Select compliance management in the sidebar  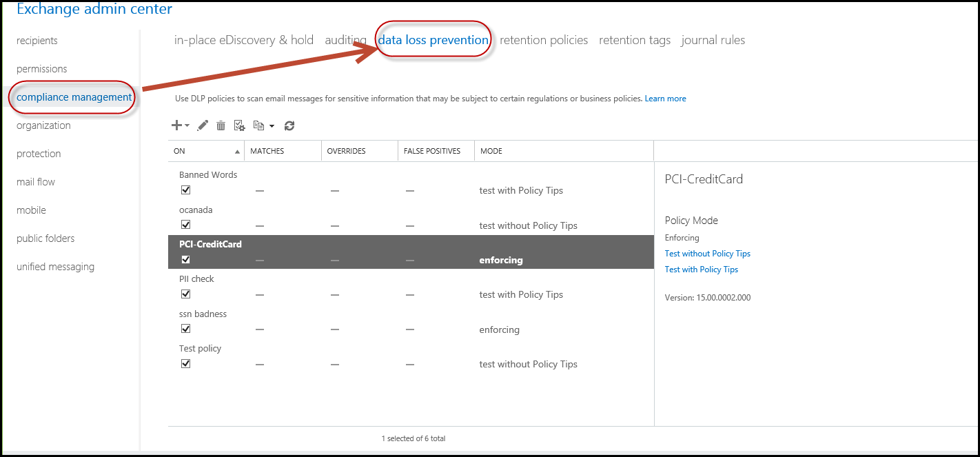(x=74, y=97)
